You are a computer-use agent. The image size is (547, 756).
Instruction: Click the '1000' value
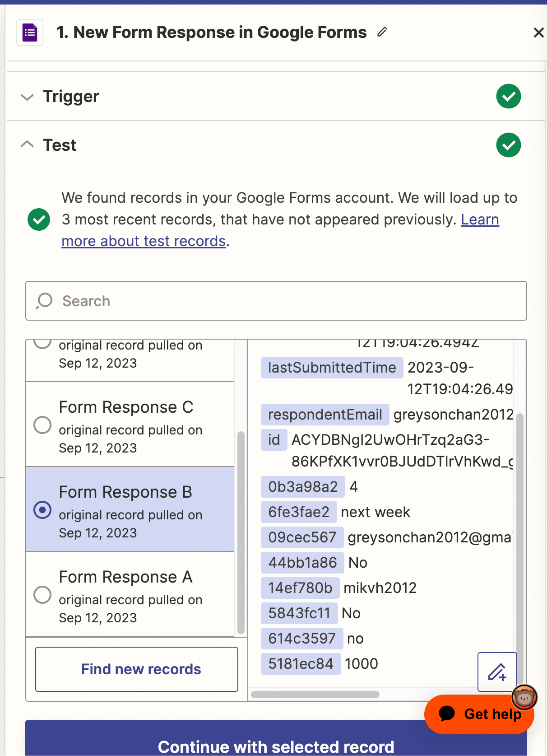click(x=362, y=664)
